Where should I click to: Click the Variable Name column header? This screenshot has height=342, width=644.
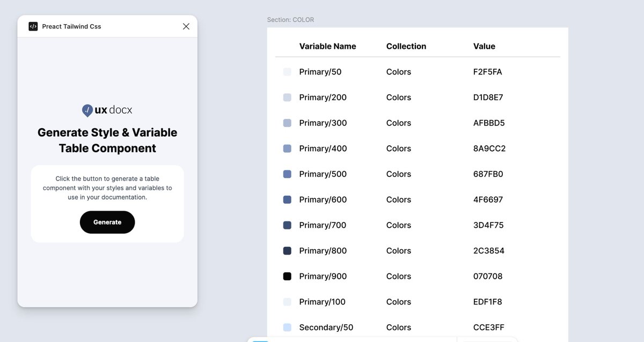tap(327, 46)
